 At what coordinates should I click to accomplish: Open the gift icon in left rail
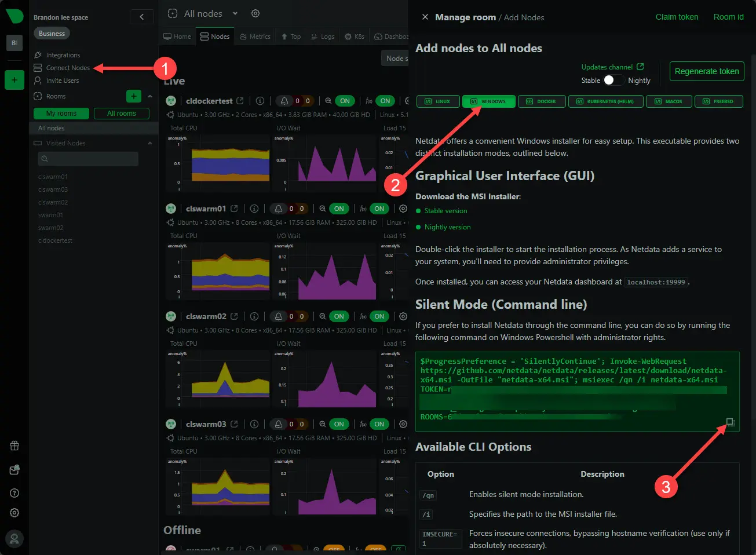click(x=14, y=446)
